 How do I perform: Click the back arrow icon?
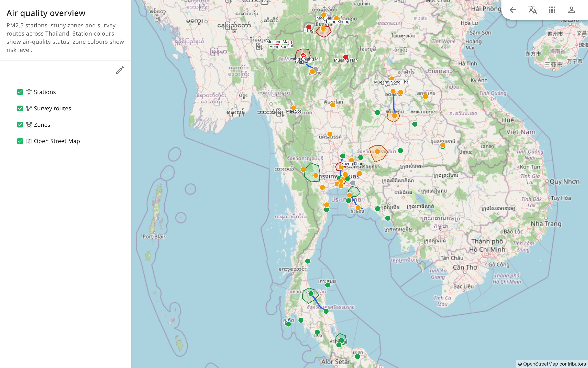coord(513,10)
